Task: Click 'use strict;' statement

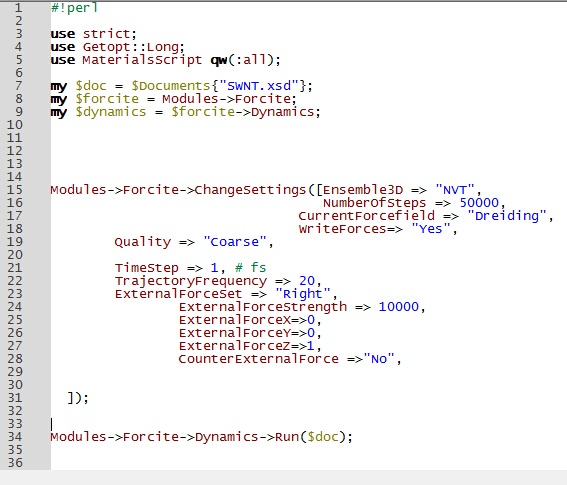Action: point(94,34)
